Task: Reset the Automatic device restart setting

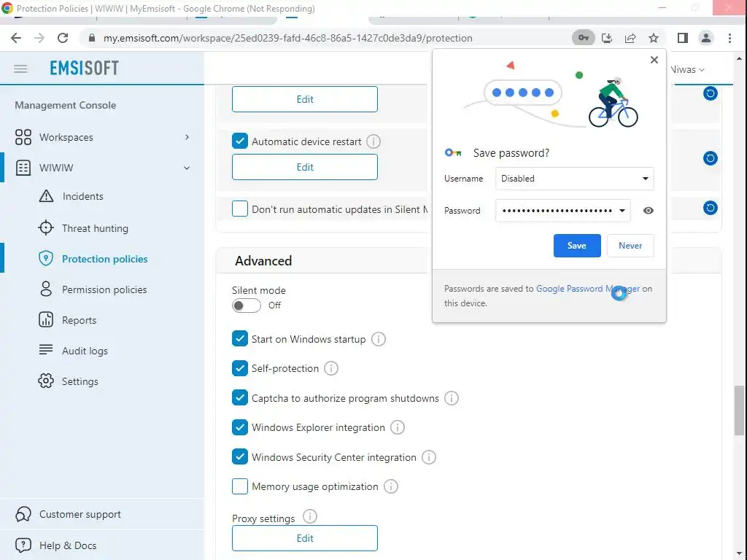Action: pos(711,158)
